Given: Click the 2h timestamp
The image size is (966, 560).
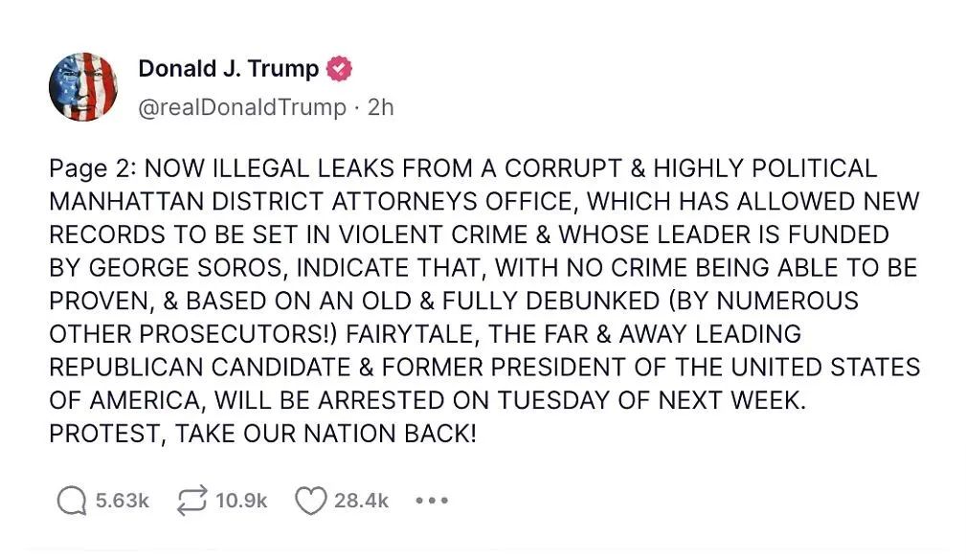Looking at the screenshot, I should pos(380,107).
